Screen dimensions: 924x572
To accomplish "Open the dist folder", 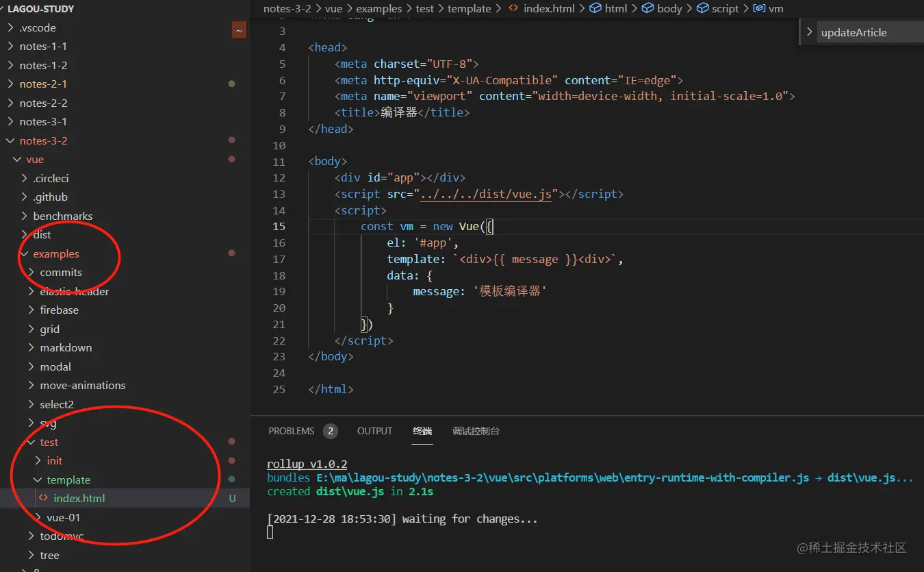I will click(42, 235).
